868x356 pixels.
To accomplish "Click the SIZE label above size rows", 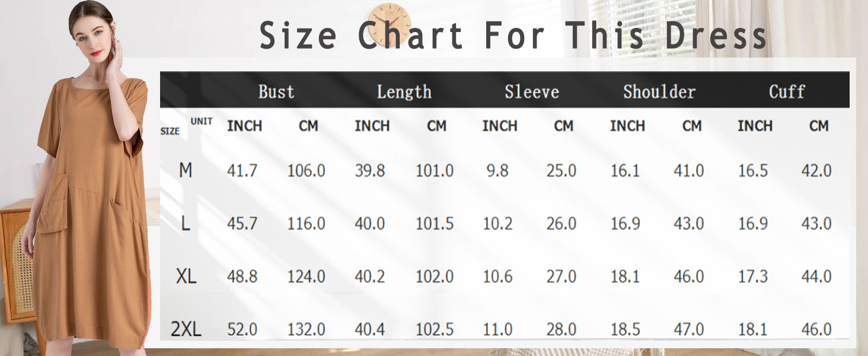I will coord(170,131).
